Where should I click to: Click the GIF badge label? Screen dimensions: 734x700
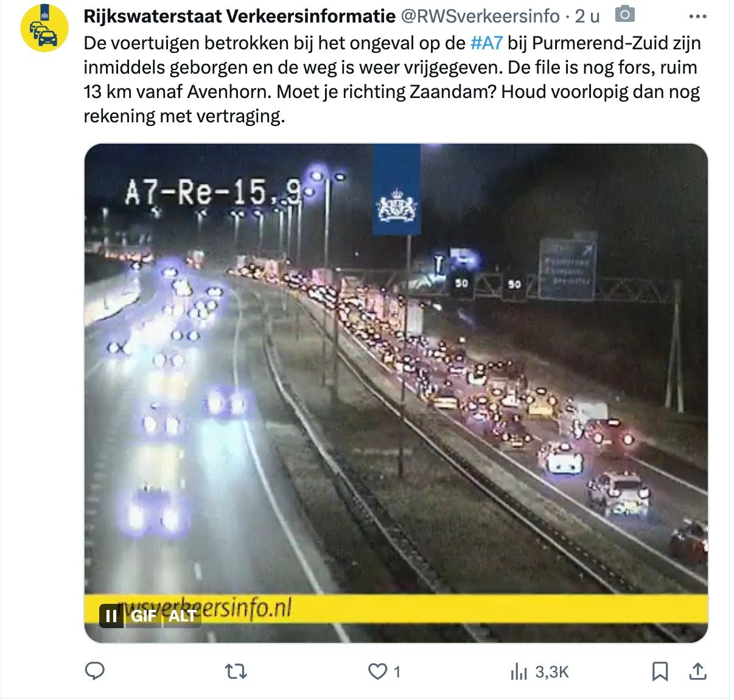(x=144, y=616)
